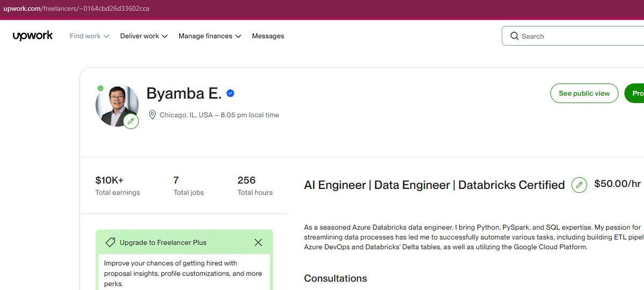
Task: Click the Upwork logo
Action: (33, 36)
